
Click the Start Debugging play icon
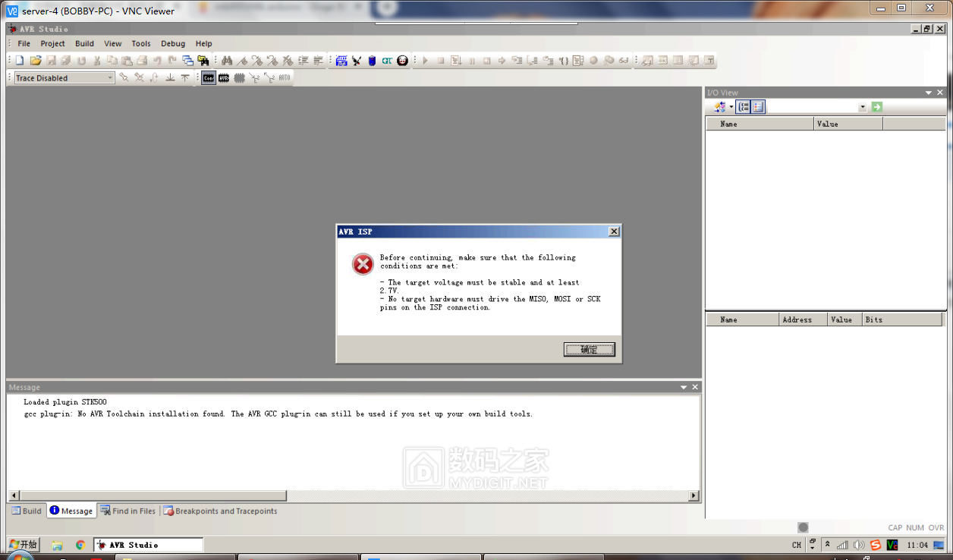pyautogui.click(x=426, y=60)
